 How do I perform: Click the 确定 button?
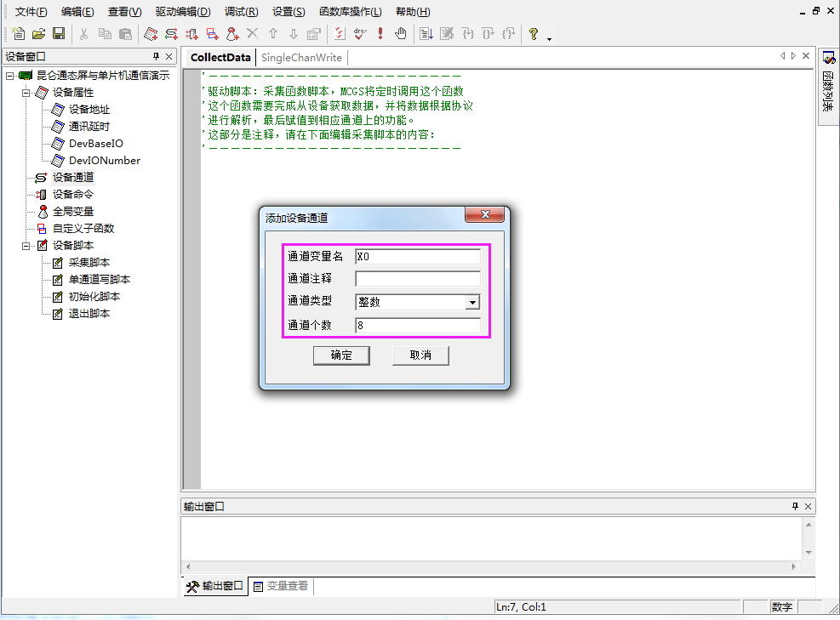pyautogui.click(x=341, y=356)
